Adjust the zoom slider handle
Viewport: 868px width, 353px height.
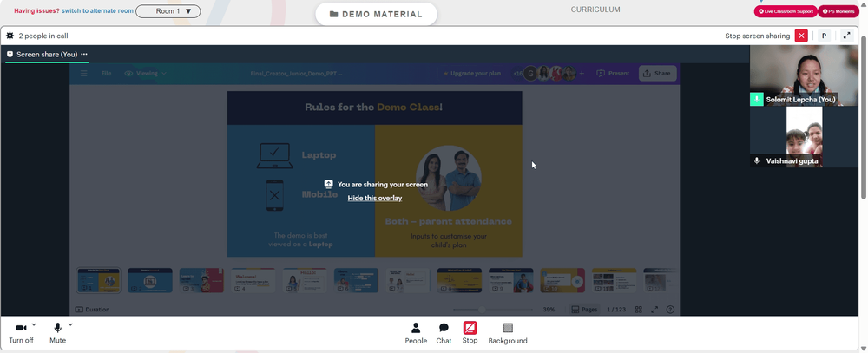click(x=482, y=310)
